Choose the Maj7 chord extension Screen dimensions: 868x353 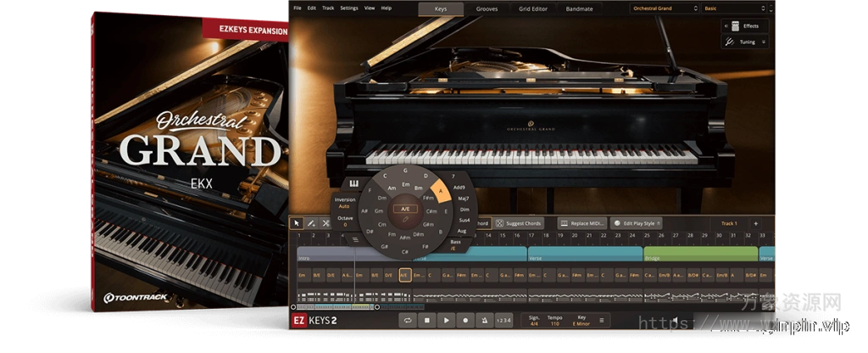(464, 199)
